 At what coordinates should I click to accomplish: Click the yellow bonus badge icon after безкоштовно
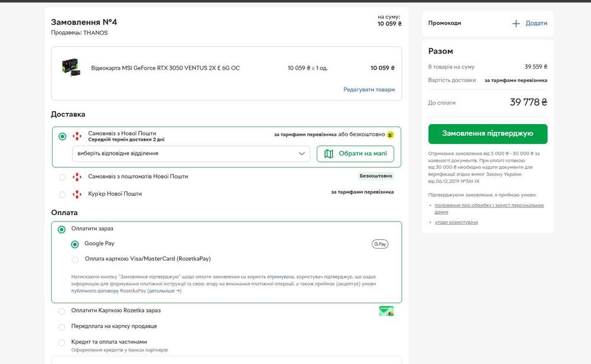[x=390, y=135]
